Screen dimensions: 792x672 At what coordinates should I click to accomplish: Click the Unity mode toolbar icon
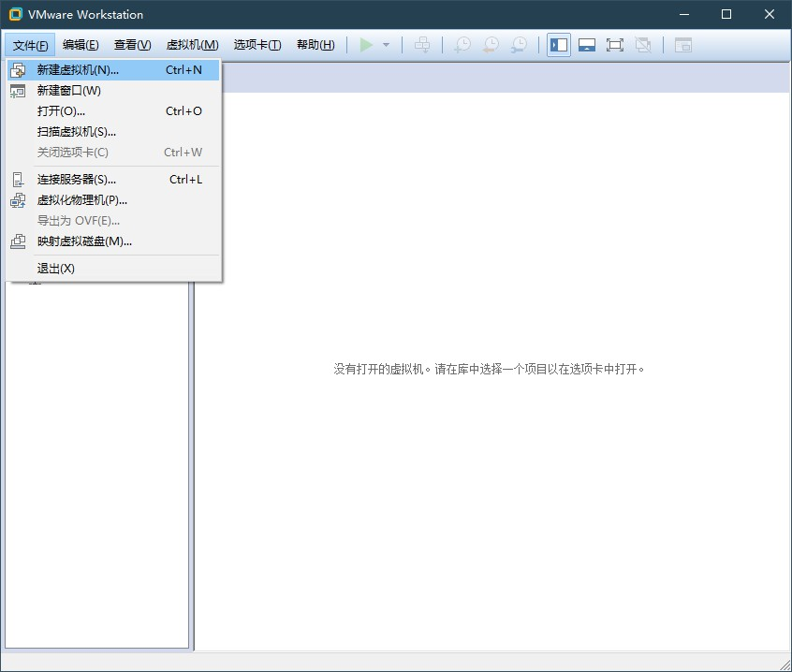[643, 45]
